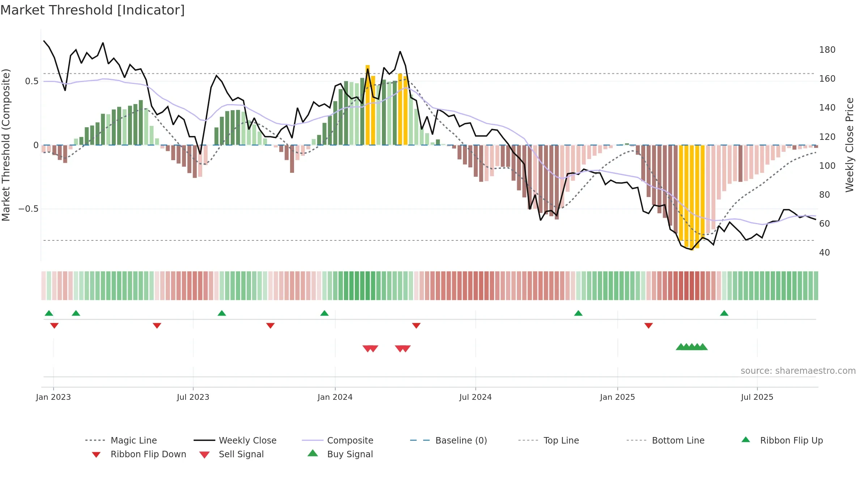Click the Jan 2025 axis label
The height and width of the screenshot is (488, 868).
617,397
